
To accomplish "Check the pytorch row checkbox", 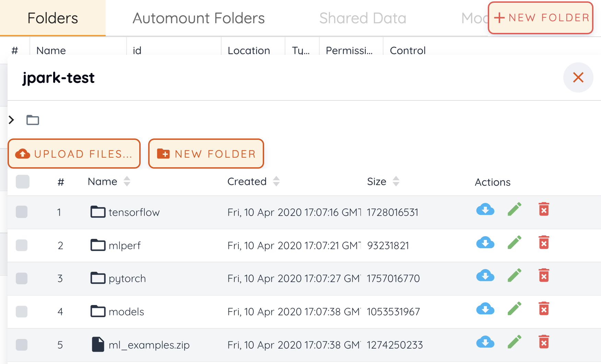I will (22, 278).
